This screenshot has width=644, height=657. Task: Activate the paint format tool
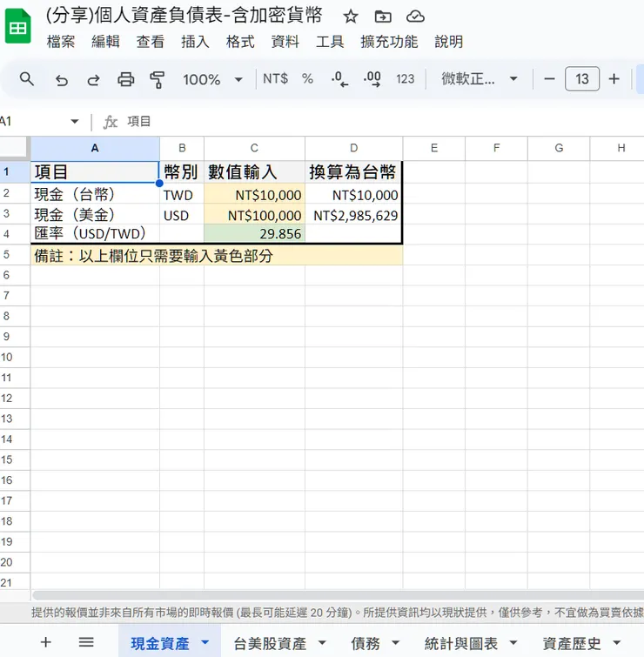click(158, 79)
